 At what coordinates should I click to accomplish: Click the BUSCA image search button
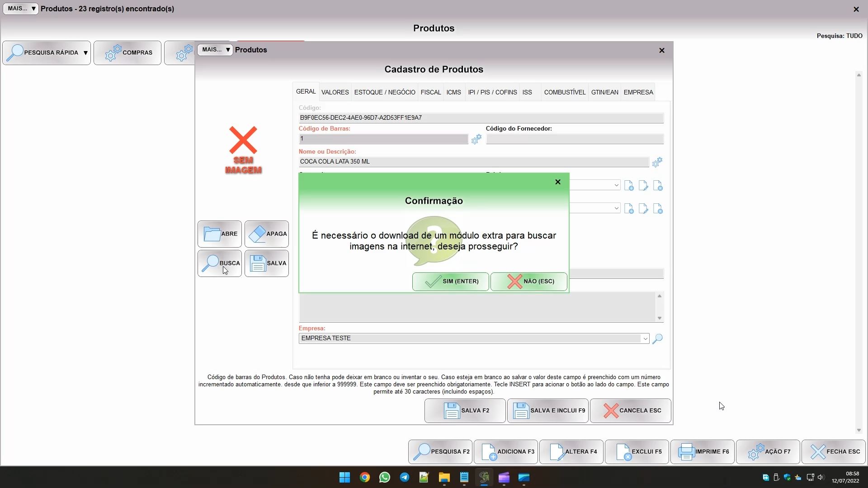coord(220,263)
